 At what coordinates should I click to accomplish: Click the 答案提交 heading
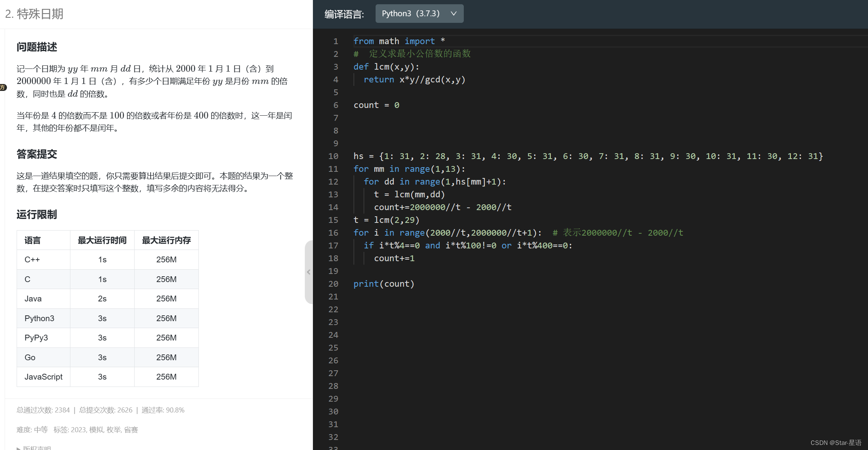(37, 154)
